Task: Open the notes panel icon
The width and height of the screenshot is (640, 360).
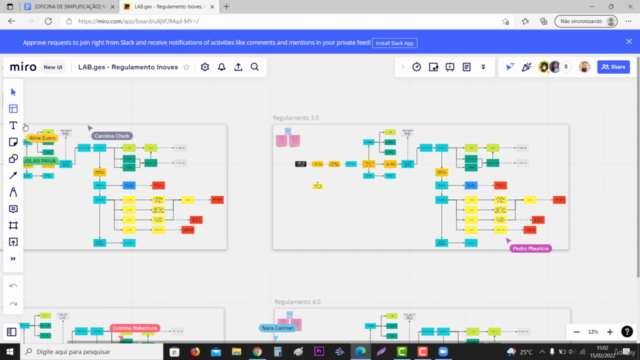Action: [x=467, y=67]
